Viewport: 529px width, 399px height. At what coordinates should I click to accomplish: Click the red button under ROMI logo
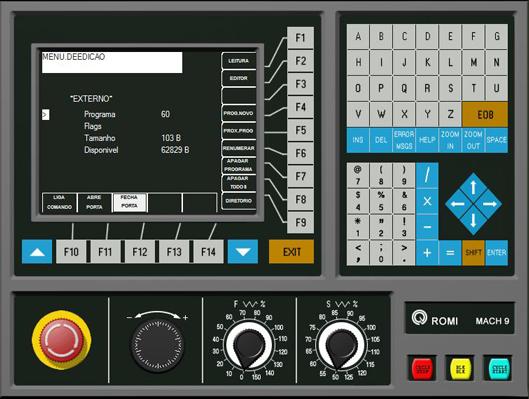pos(422,368)
